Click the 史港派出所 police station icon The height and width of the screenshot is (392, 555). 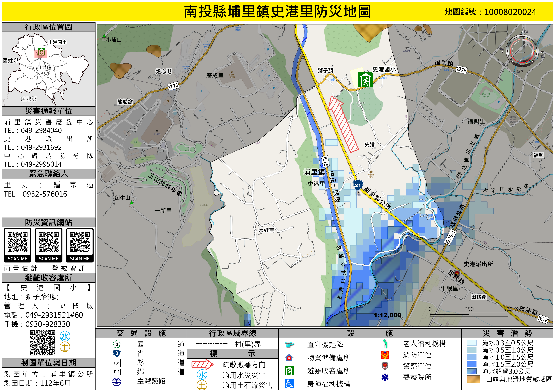pos(457,273)
